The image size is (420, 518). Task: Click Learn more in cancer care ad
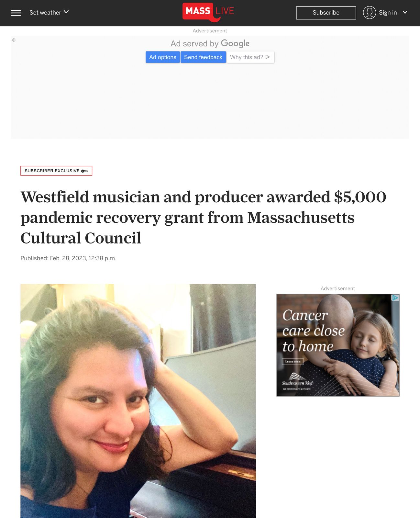[x=293, y=361]
